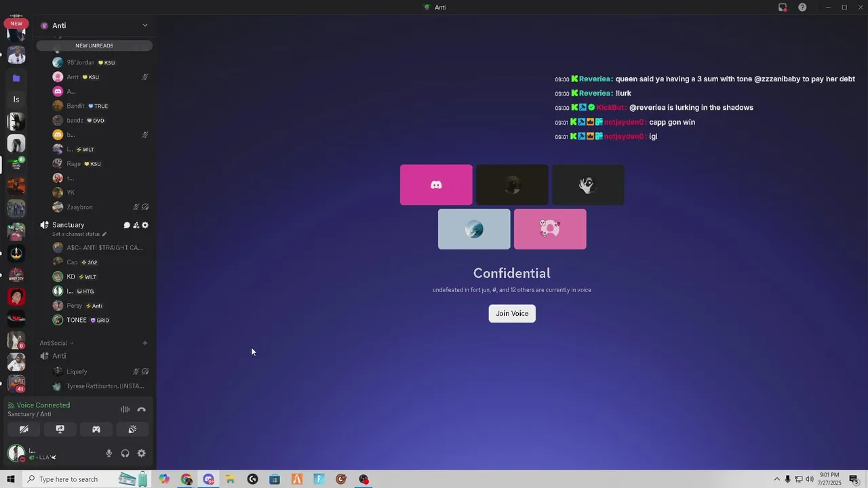Click globe avatar participant tile
The image size is (868, 488).
pyautogui.click(x=474, y=229)
